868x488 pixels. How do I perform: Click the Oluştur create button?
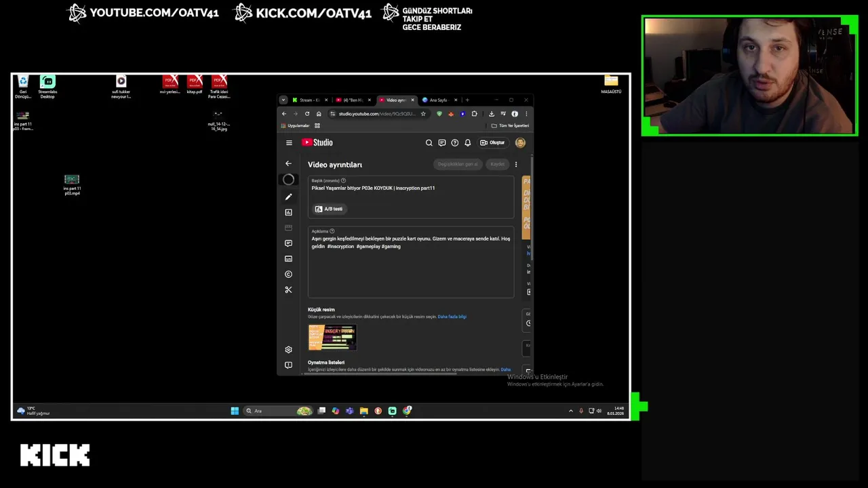(493, 142)
